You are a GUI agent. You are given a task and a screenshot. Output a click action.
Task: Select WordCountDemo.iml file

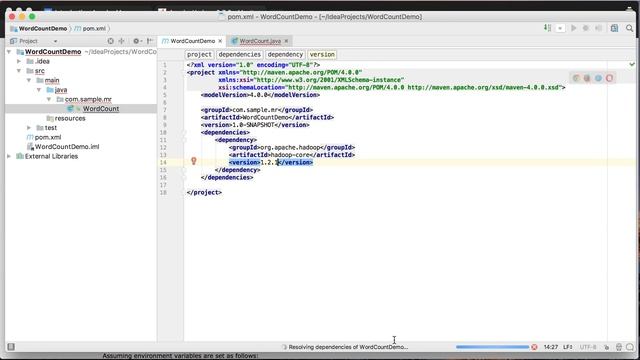point(67,147)
